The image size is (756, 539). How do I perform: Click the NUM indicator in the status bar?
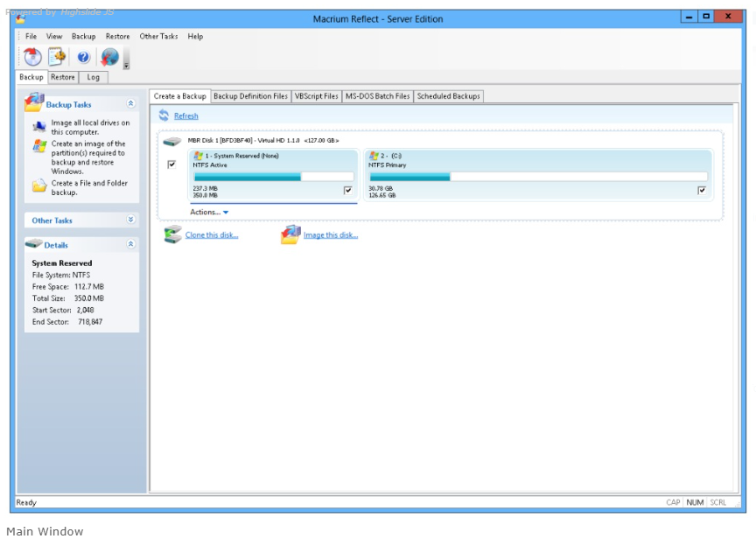pos(694,502)
